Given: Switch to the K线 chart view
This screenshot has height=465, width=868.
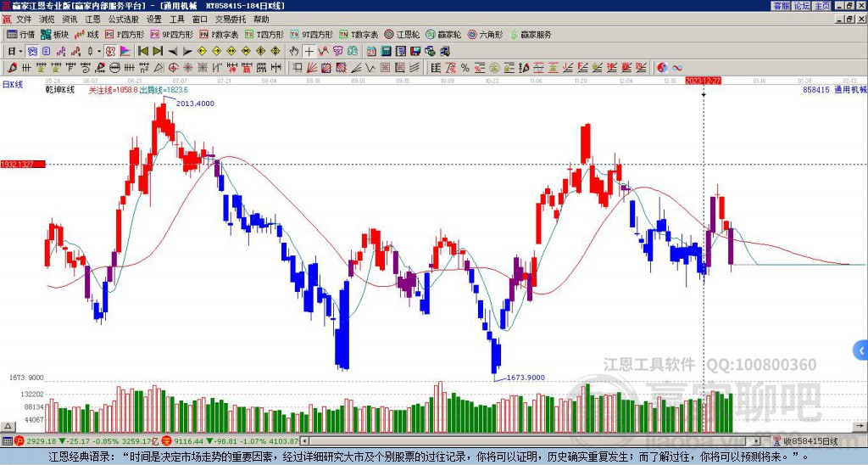Looking at the screenshot, I should [x=86, y=34].
